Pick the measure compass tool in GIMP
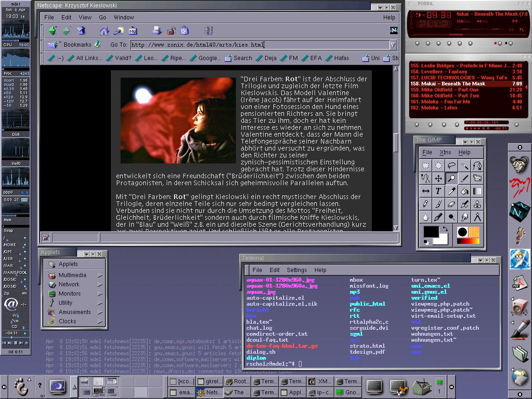The width and height of the screenshot is (532, 399). [x=477, y=217]
